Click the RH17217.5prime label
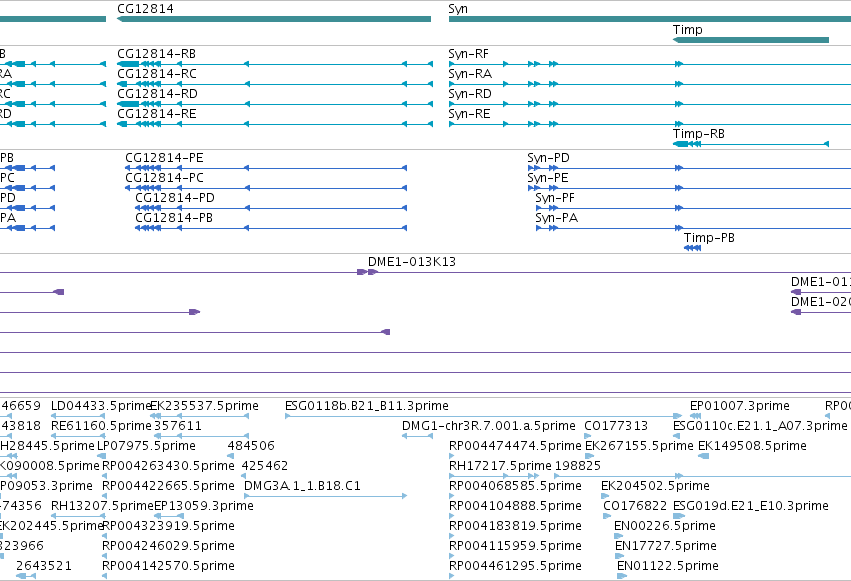 tap(500, 466)
